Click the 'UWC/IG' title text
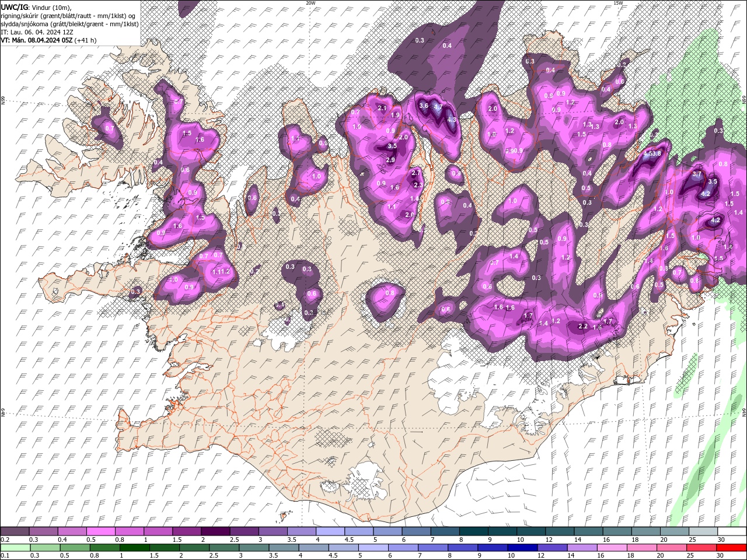This screenshot has height=560, width=747. [x=13, y=6]
